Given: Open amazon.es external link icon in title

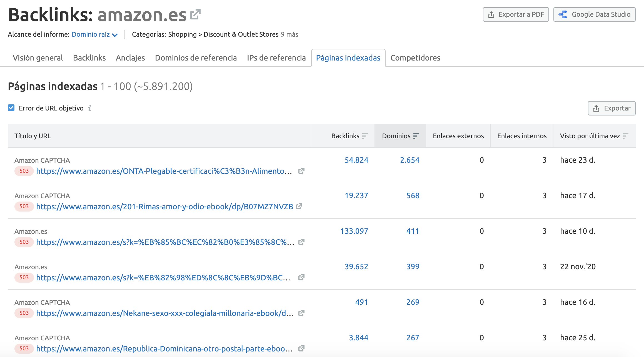Looking at the screenshot, I should point(195,14).
